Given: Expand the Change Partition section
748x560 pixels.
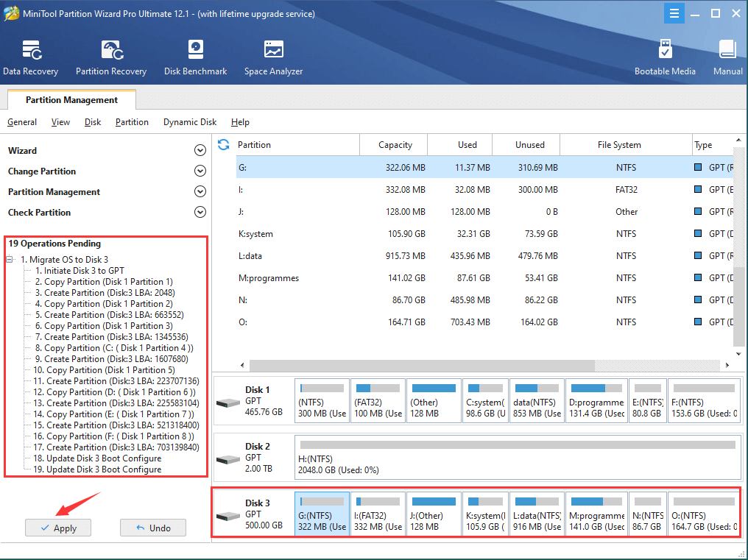Looking at the screenshot, I should 200,171.
